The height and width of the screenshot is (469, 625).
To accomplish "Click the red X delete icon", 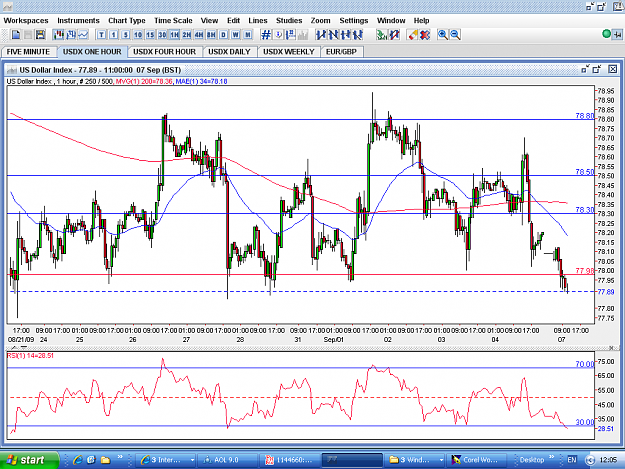I will click(x=425, y=35).
